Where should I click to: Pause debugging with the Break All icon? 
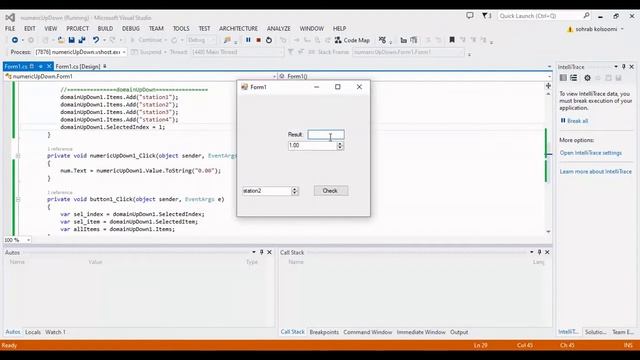coord(248,40)
